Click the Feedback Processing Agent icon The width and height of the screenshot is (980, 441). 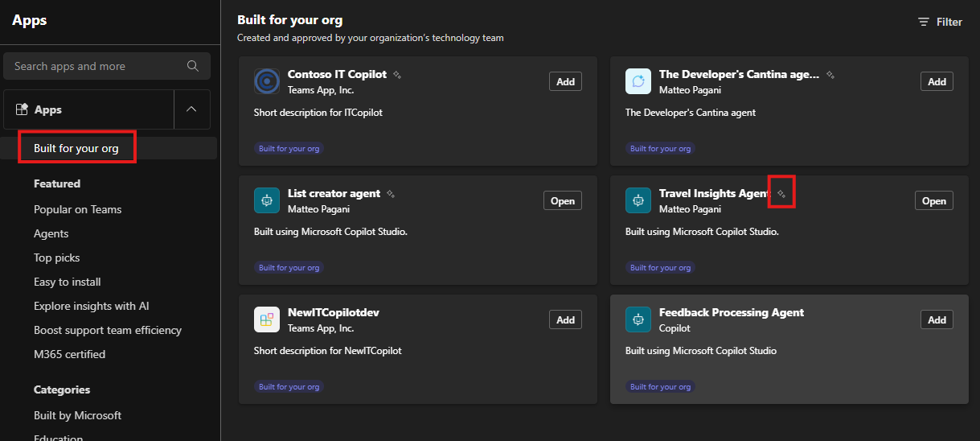point(638,319)
